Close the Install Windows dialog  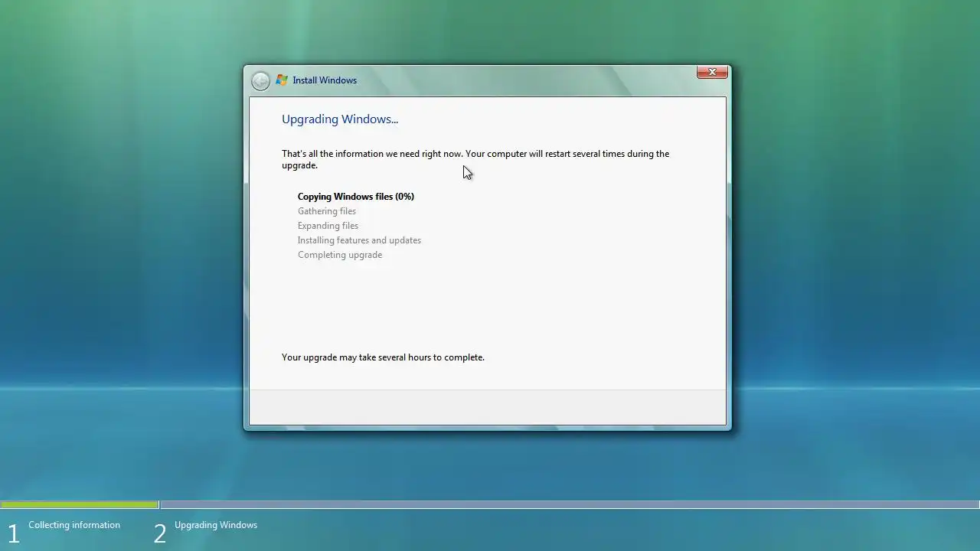pos(712,72)
